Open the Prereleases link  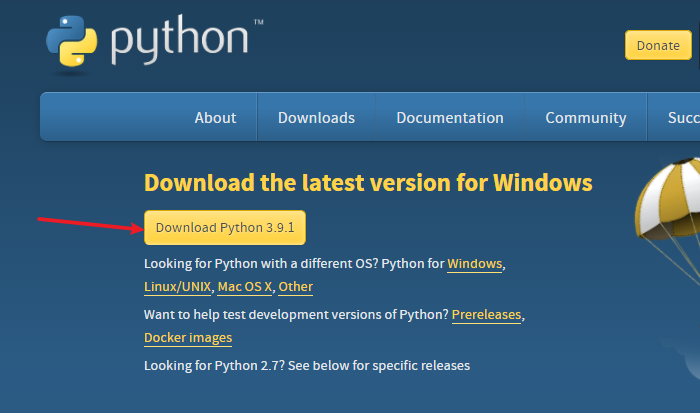click(x=487, y=315)
